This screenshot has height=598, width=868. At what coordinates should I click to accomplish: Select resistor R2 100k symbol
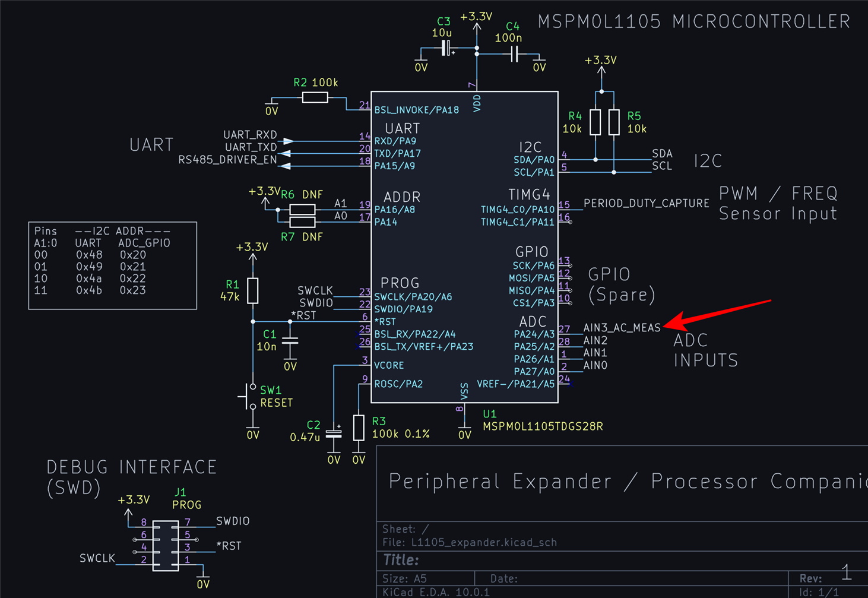click(315, 97)
